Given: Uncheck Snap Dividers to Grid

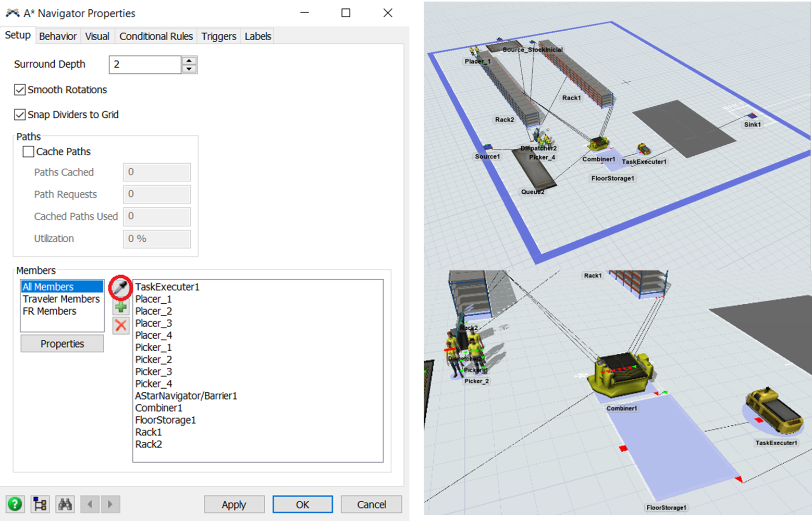Looking at the screenshot, I should tap(20, 115).
